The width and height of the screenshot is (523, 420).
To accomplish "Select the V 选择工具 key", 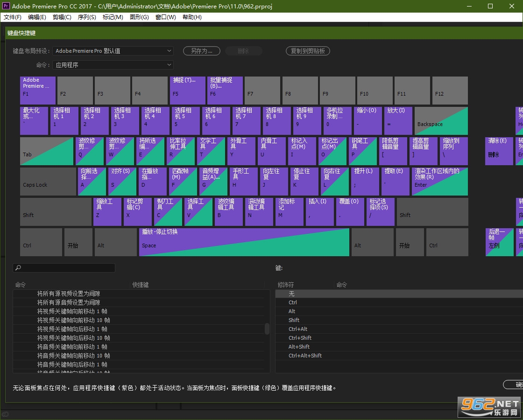I will pos(198,212).
